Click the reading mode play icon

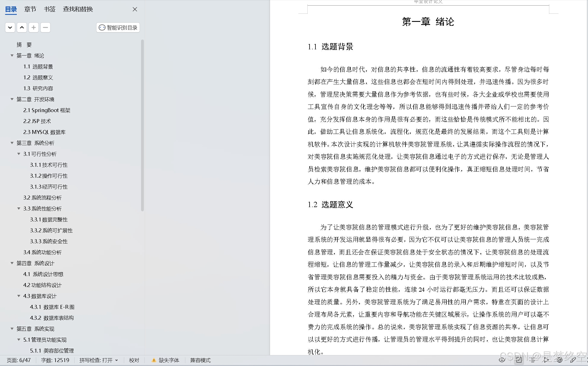click(x=546, y=360)
